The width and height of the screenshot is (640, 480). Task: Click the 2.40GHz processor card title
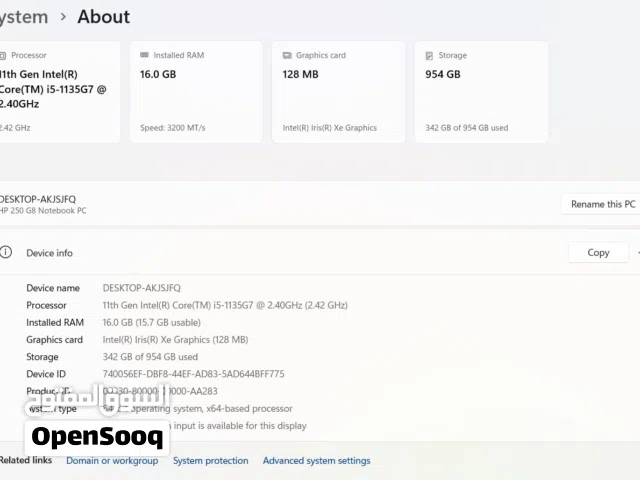point(52,89)
